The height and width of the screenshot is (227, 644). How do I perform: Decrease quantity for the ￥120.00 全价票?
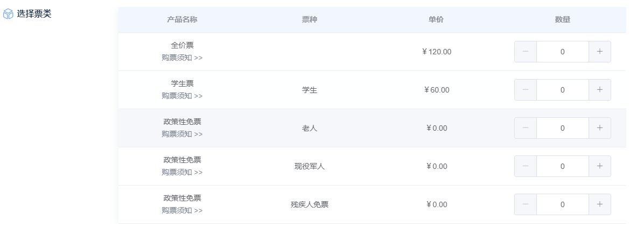point(526,52)
